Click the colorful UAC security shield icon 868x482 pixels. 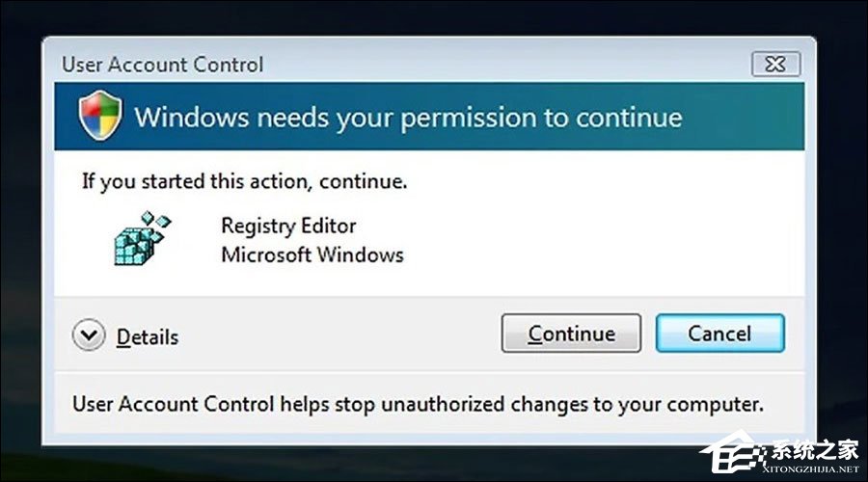click(x=99, y=118)
